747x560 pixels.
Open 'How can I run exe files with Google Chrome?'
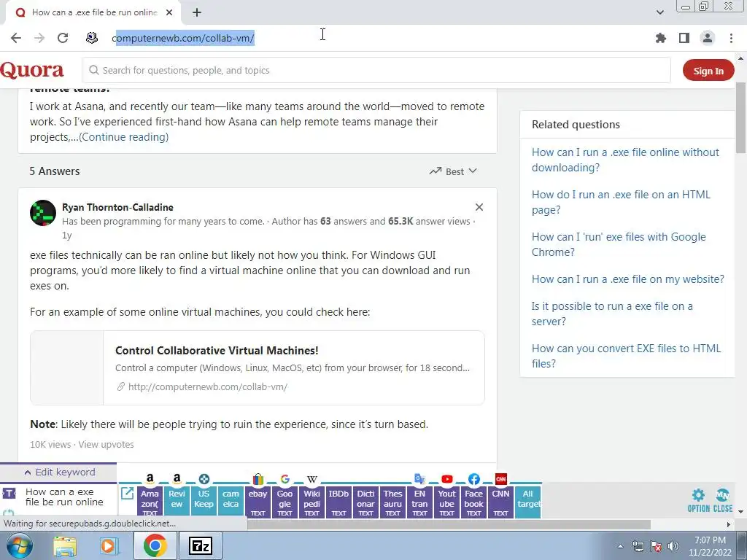(x=619, y=244)
